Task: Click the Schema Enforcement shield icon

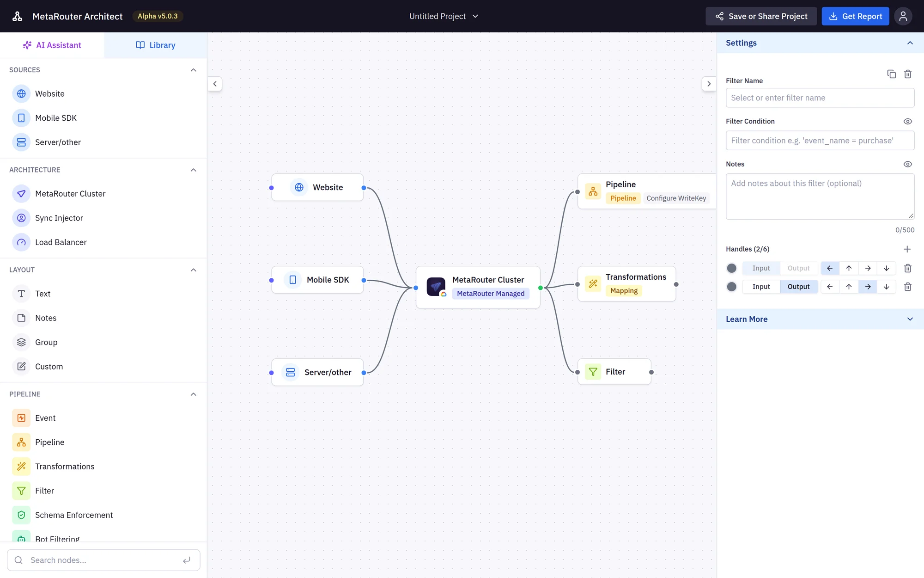Action: (21, 515)
